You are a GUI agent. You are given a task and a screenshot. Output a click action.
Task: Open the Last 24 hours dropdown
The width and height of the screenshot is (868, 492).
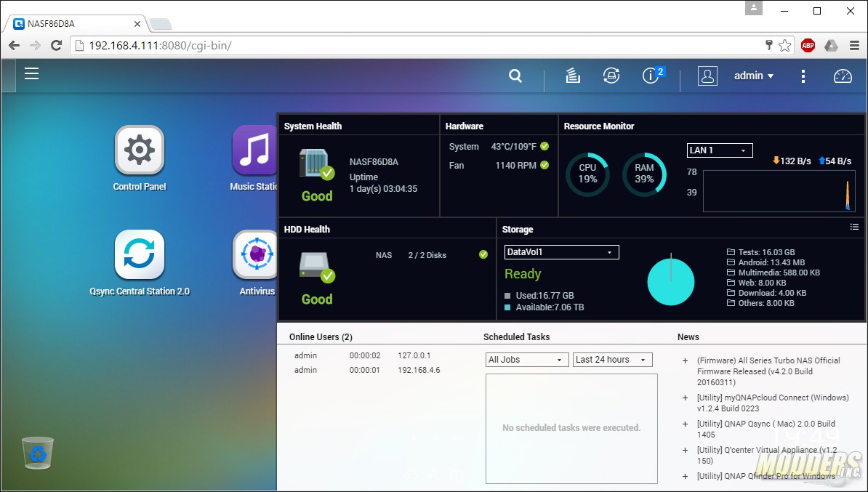(x=612, y=360)
